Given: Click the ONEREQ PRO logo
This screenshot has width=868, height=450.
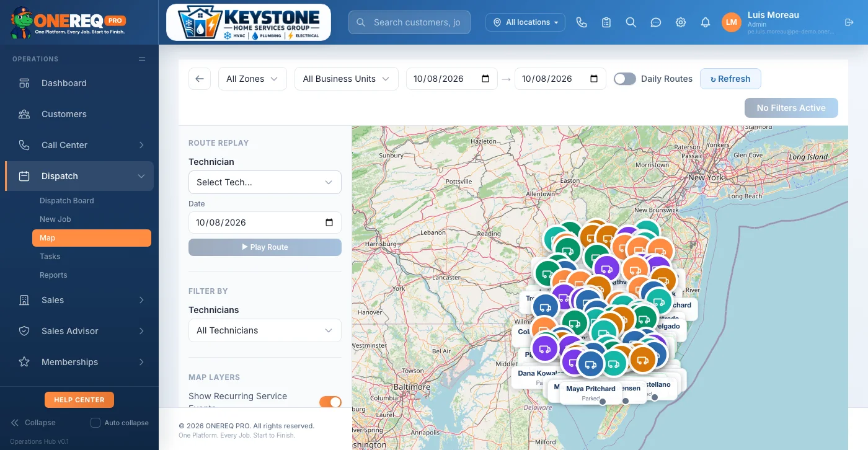Looking at the screenshot, I should pyautogui.click(x=68, y=22).
